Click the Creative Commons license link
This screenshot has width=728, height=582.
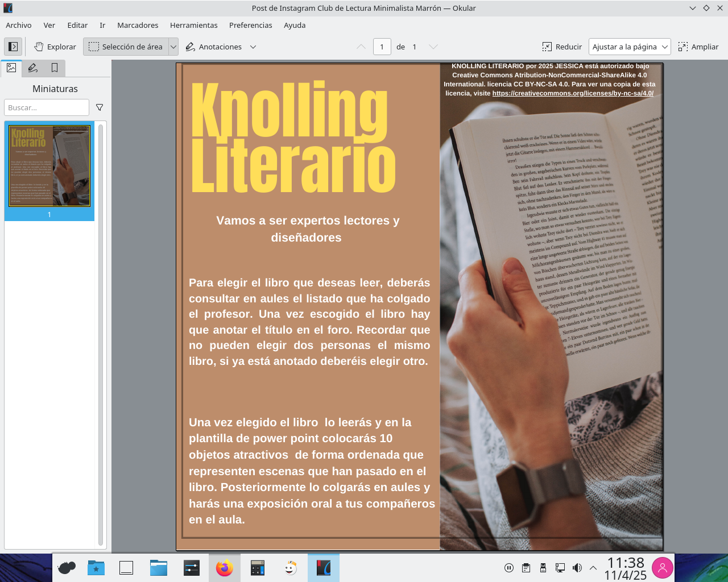pyautogui.click(x=572, y=93)
